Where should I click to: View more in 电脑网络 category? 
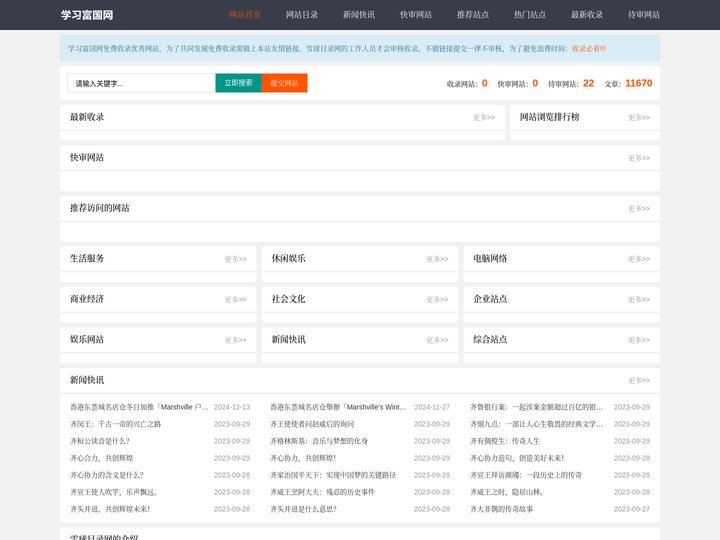click(639, 259)
